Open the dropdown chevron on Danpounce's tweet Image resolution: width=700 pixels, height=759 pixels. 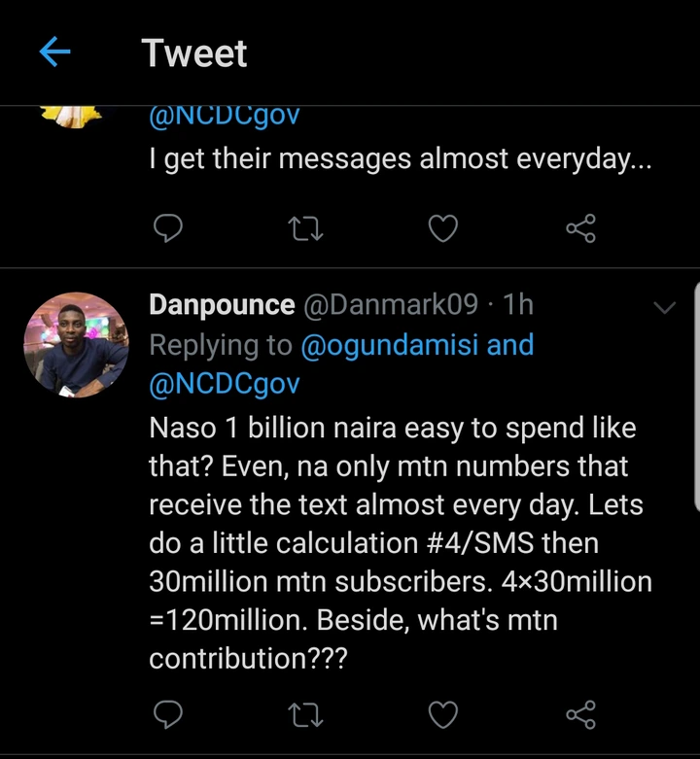pyautogui.click(x=665, y=307)
